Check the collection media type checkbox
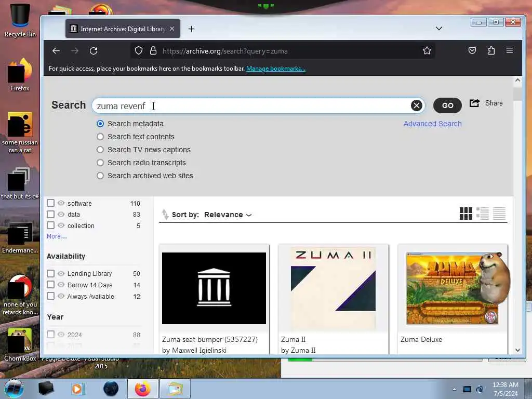The width and height of the screenshot is (532, 399). (50, 225)
